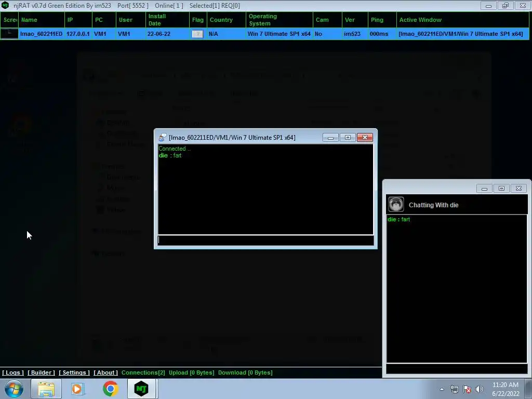Screen dimensions: 532x399
Task: Sort clients by Name column header
Action: pyautogui.click(x=42, y=20)
